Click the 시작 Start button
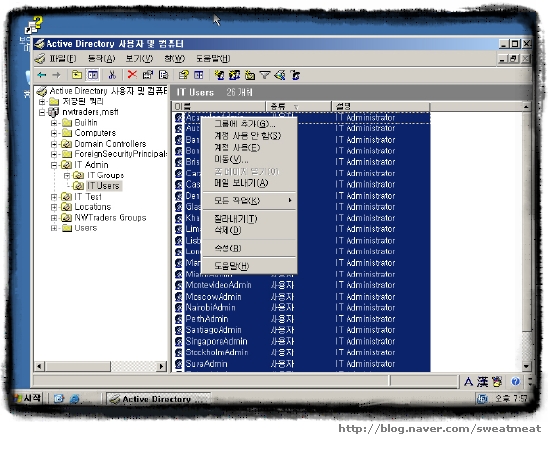The height and width of the screenshot is (450, 548). pyautogui.click(x=28, y=398)
